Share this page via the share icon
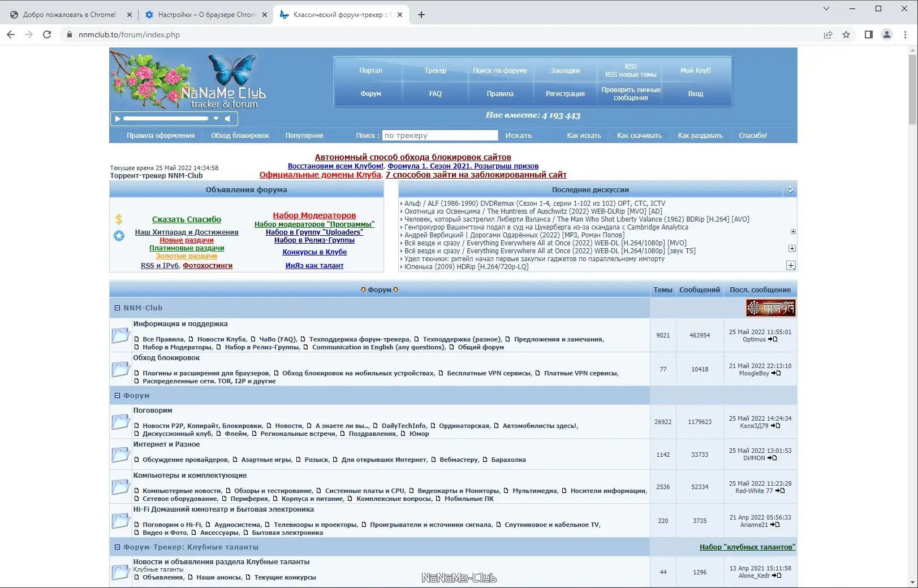This screenshot has width=918, height=588. coord(828,34)
